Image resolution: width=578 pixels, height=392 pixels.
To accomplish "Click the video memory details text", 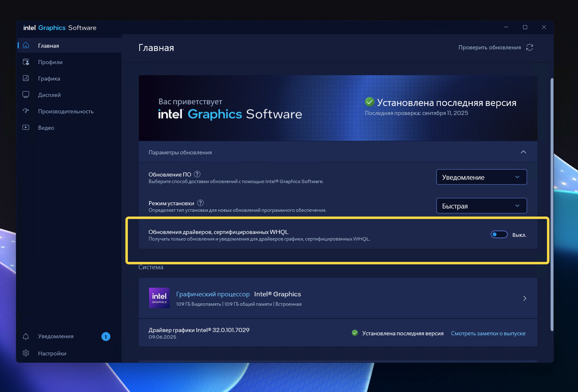I will [239, 304].
